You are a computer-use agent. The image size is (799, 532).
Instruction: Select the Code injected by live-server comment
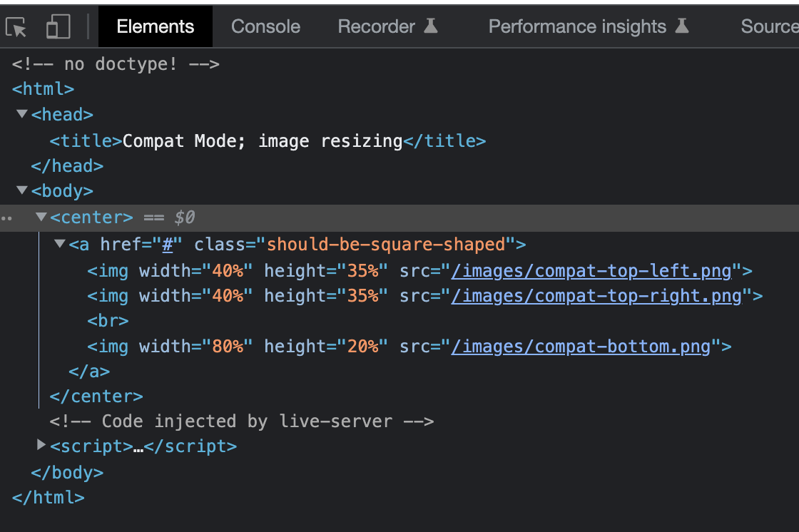[x=242, y=421]
